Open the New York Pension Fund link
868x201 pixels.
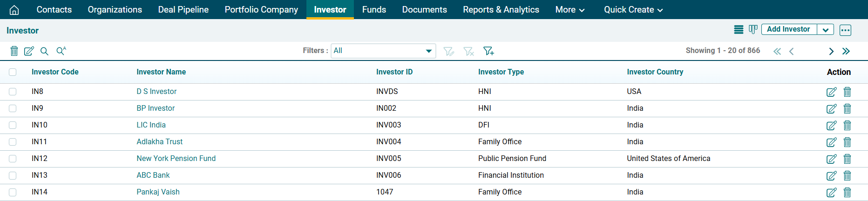point(176,159)
